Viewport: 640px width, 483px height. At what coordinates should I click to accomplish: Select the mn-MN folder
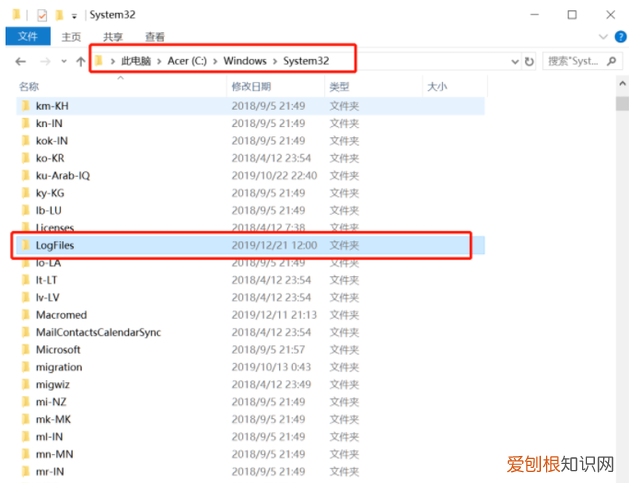coord(251,454)
